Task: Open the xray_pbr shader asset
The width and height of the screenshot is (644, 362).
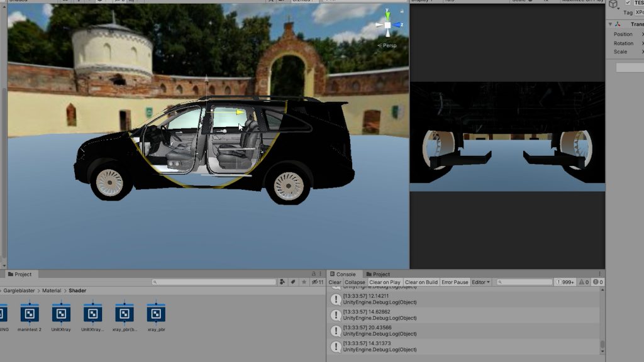Action: coord(156,314)
